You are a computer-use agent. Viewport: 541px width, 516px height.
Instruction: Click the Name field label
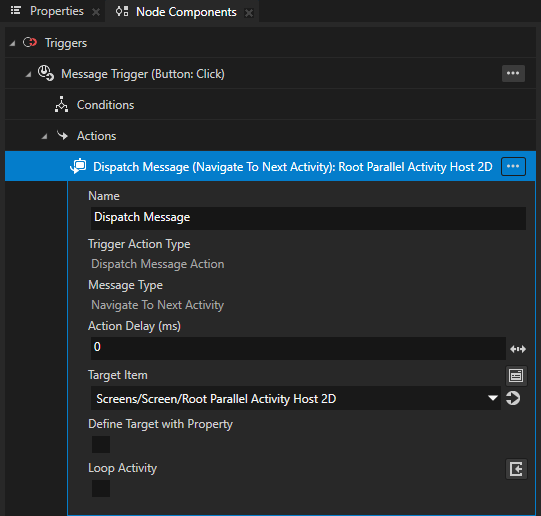click(104, 196)
